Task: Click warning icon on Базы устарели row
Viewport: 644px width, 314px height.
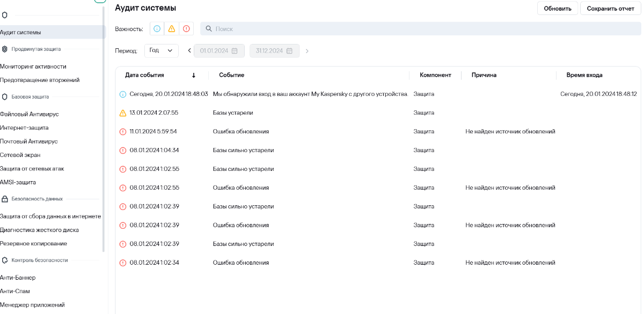Action: (x=123, y=113)
